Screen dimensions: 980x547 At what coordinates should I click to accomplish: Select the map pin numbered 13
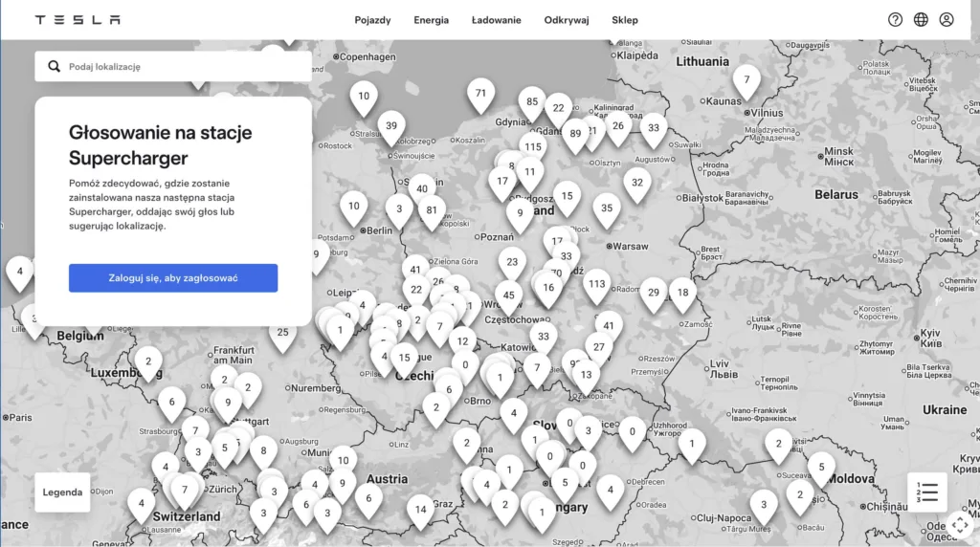pos(586,379)
